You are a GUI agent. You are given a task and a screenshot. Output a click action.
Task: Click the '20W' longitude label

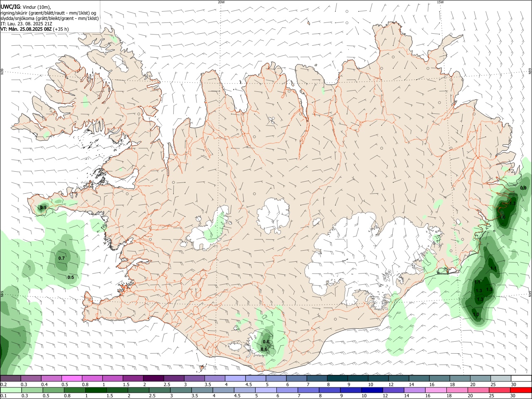coord(221,2)
